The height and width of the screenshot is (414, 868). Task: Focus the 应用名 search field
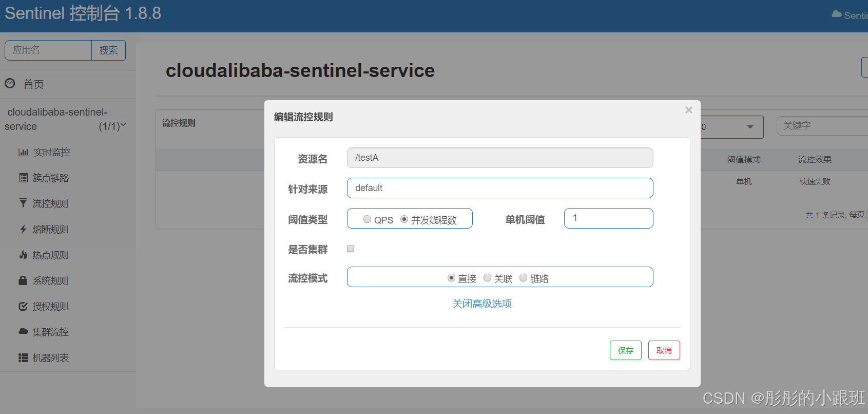click(x=48, y=50)
